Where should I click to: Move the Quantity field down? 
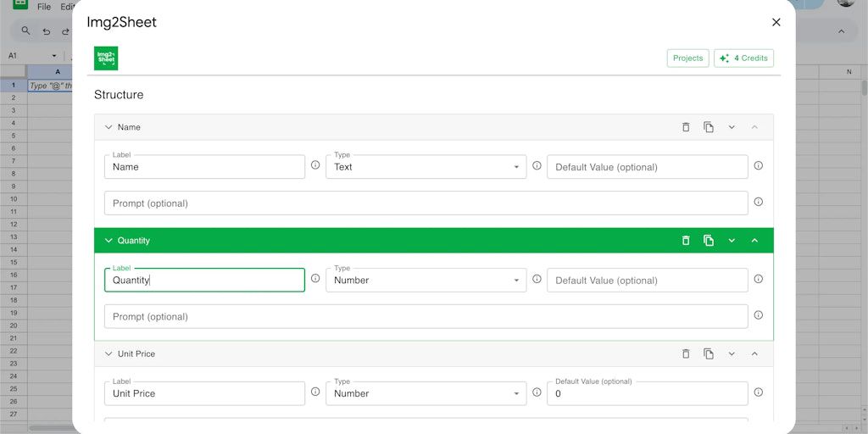(x=732, y=241)
